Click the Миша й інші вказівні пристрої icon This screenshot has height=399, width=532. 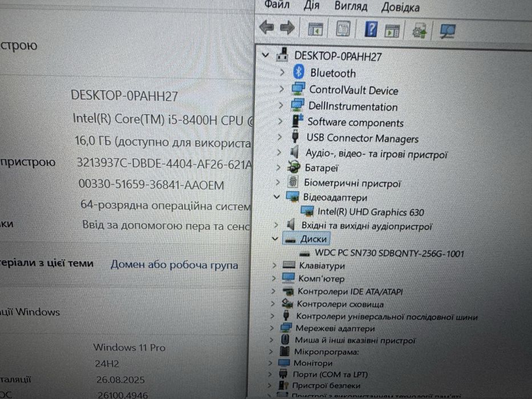285,339
